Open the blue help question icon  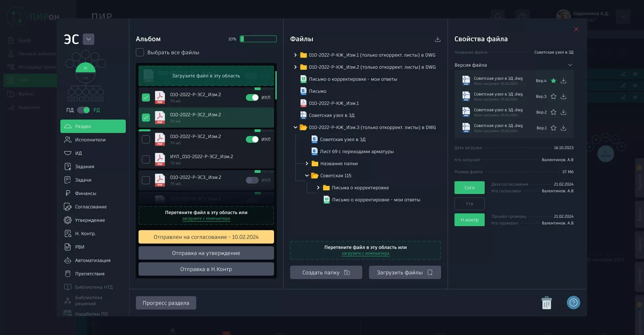tap(573, 303)
